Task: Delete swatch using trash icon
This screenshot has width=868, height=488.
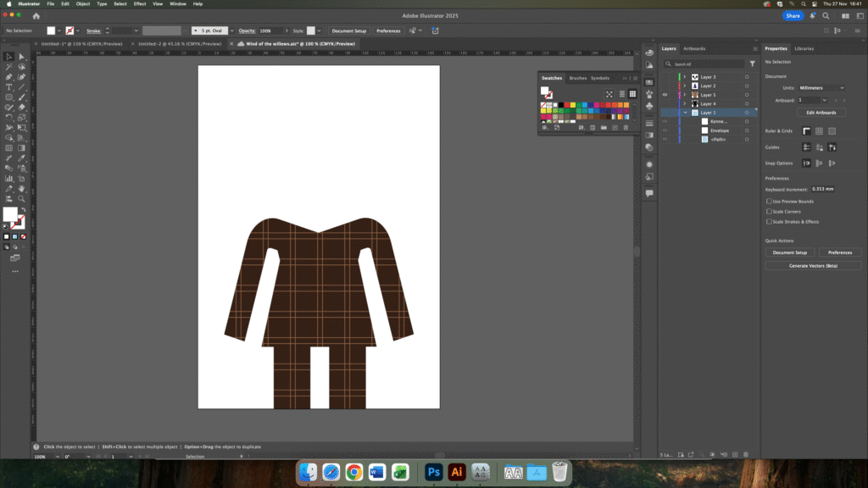Action: pos(626,128)
